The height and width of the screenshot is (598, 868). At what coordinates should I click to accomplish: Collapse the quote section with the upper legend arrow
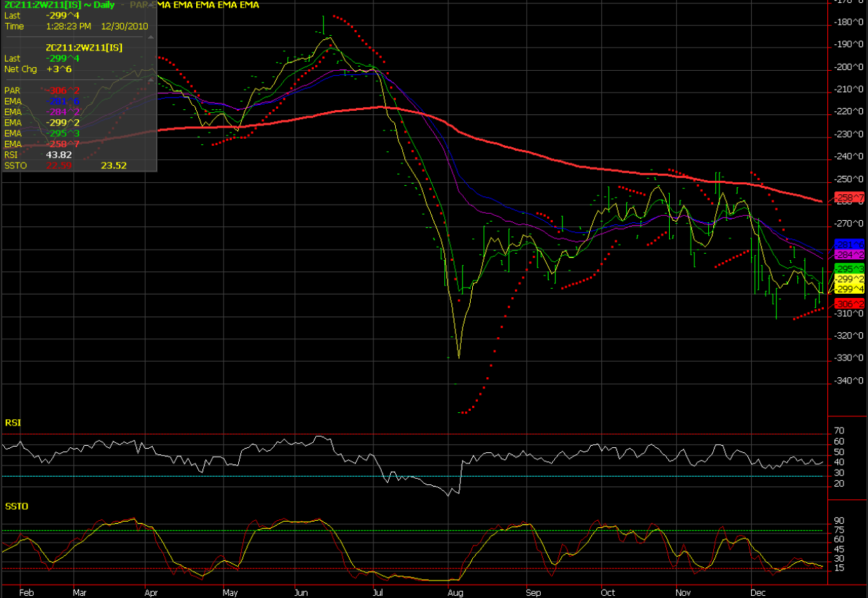150,36
